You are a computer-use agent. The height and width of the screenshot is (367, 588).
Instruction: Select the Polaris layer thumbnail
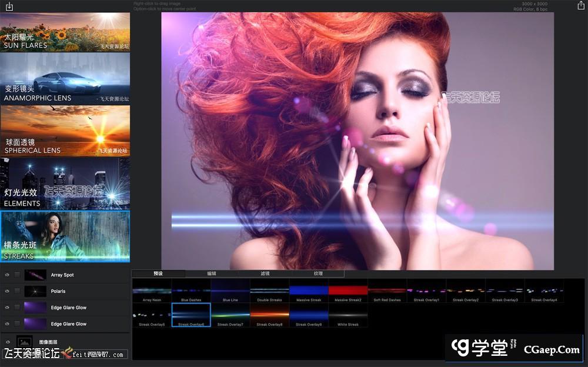[x=35, y=291]
